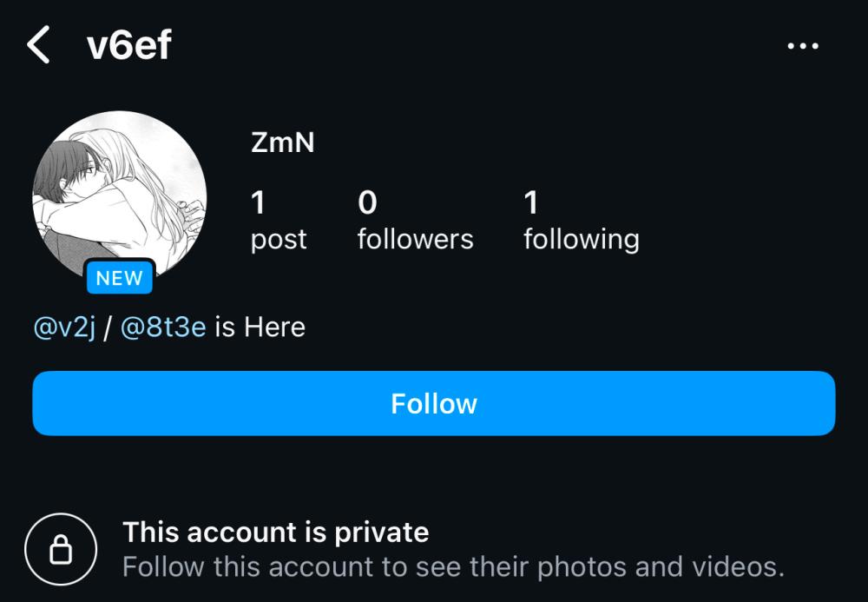868x602 pixels.
Task: Tap the blue NEW badge
Action: click(120, 277)
